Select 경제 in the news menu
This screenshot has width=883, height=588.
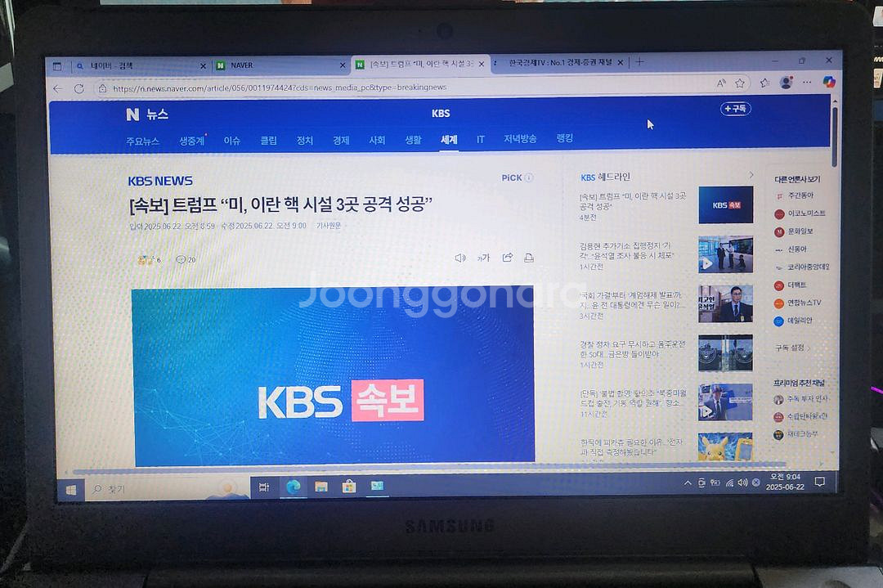pos(341,140)
